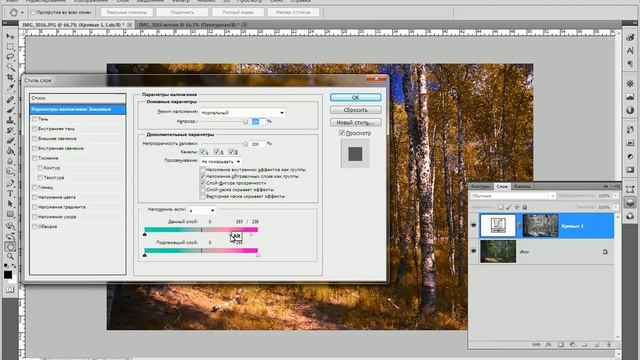640x360 pixels.
Task: Click the Размер оттиска button
Action: click(293, 12)
